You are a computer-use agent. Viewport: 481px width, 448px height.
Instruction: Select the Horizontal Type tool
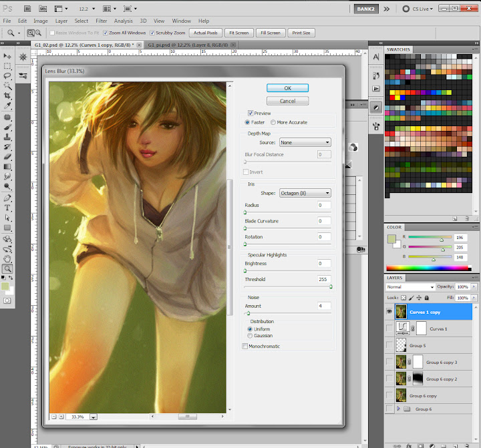tap(7, 208)
